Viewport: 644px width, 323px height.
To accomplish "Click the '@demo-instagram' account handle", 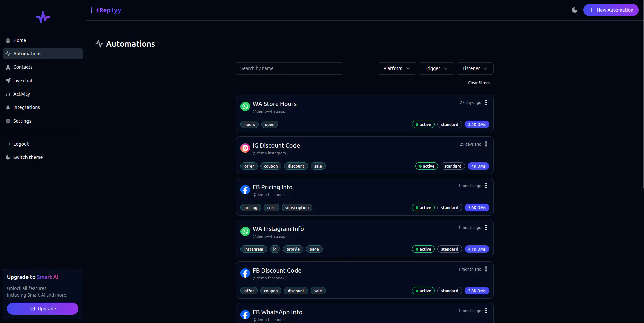I will coord(269,153).
